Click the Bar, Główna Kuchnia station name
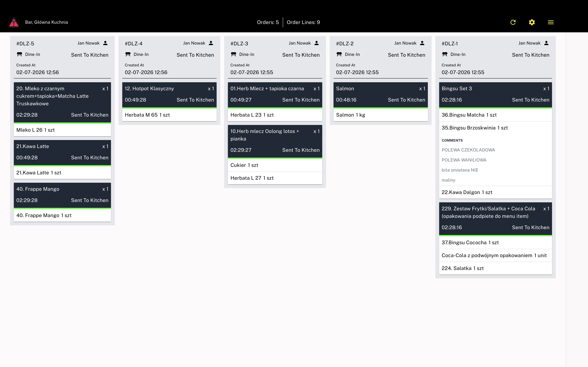 click(x=46, y=22)
